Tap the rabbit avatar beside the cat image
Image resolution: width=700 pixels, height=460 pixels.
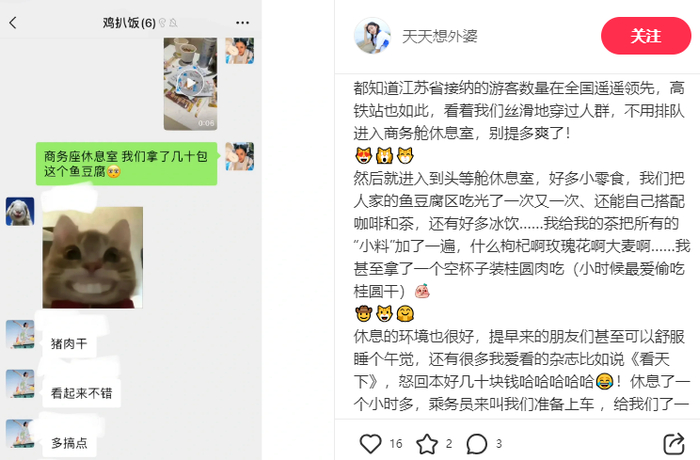coord(20,211)
